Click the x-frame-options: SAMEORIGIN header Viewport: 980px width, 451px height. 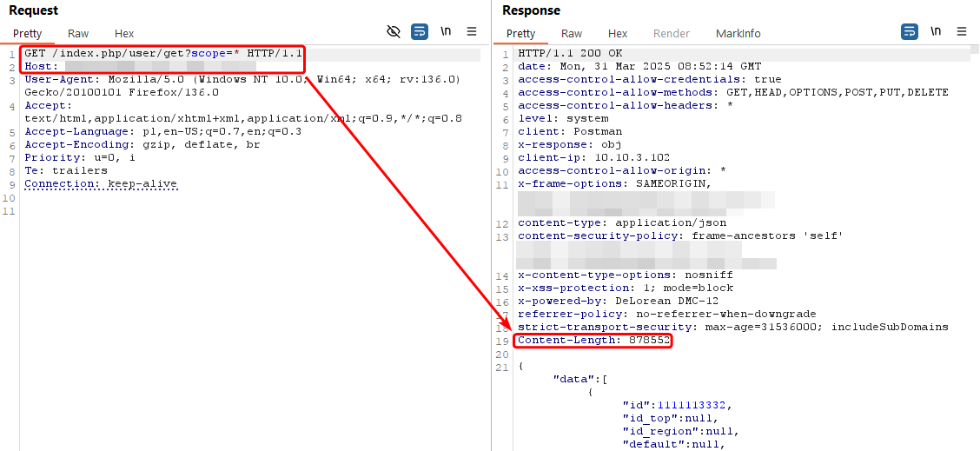(x=615, y=184)
